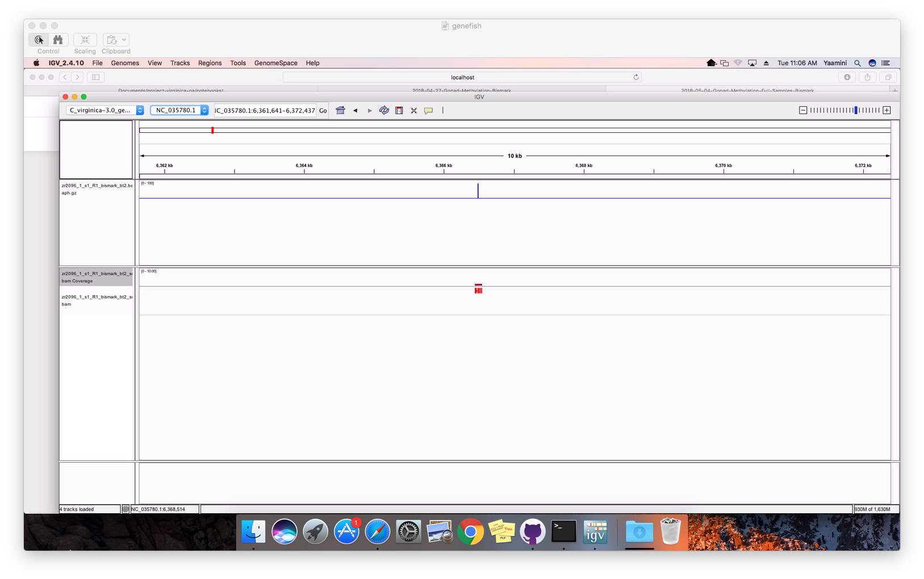The height and width of the screenshot is (579, 924).
Task: Open the Genomes menu
Action: (x=125, y=63)
